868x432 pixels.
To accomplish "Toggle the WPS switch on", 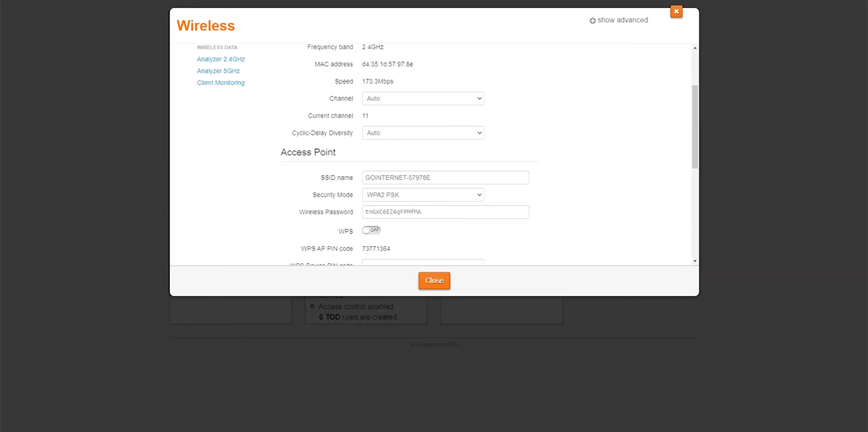I will coord(371,230).
